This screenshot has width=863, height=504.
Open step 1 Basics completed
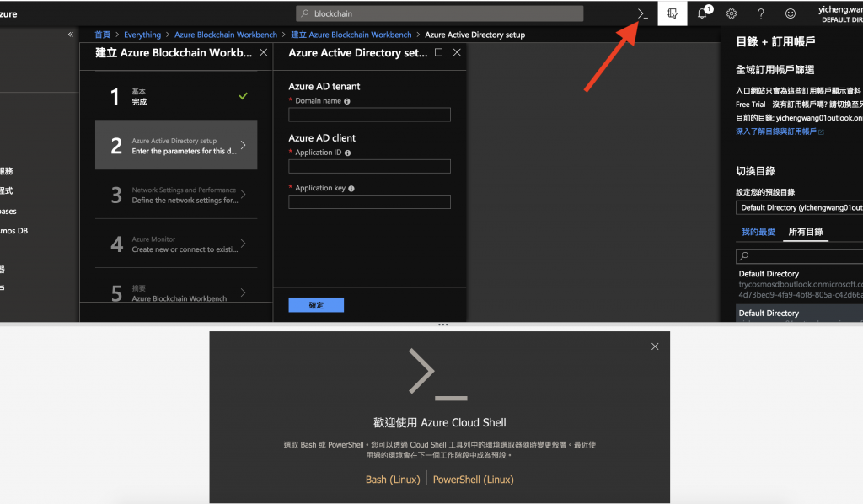(x=176, y=96)
